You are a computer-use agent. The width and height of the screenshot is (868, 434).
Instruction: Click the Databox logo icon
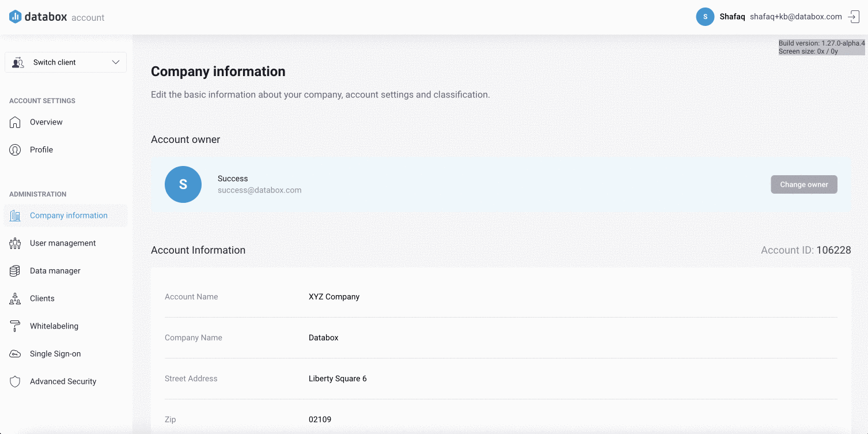(x=15, y=17)
